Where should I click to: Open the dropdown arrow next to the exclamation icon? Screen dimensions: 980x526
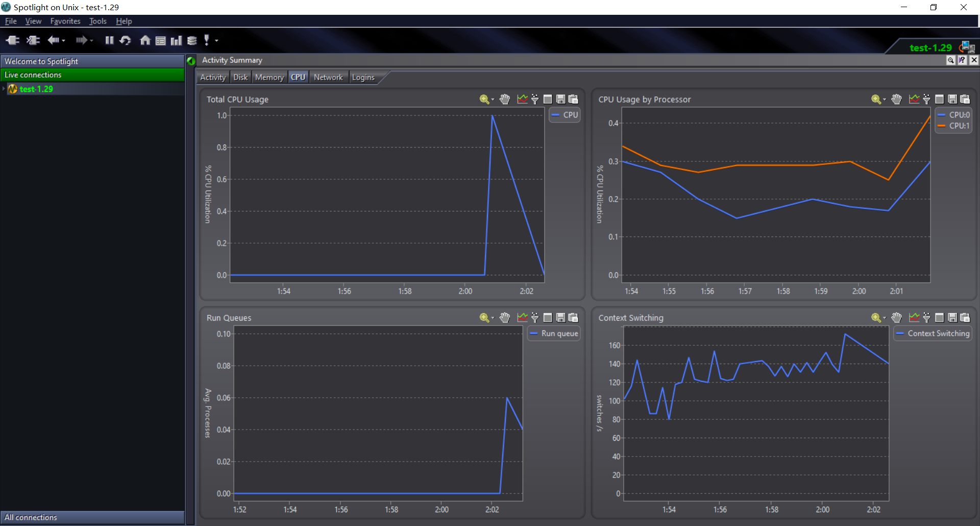[x=217, y=41]
